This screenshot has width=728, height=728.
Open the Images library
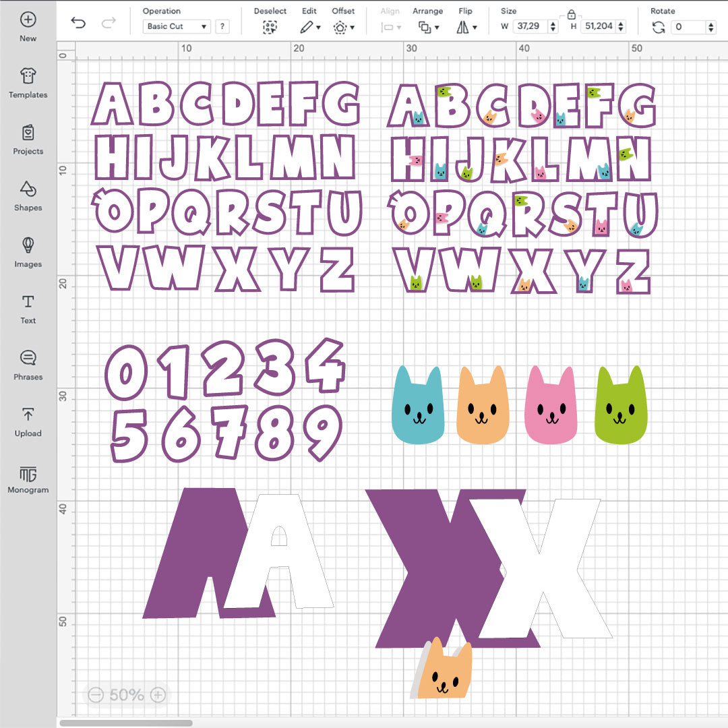click(x=28, y=249)
